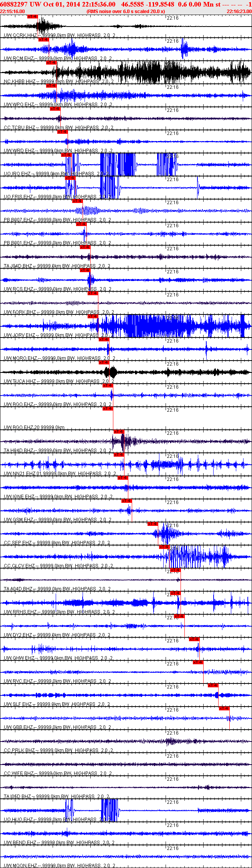The image size is (252, 868).
Task: Select the red pick marker on IRO trace
Action: click(66, 155)
